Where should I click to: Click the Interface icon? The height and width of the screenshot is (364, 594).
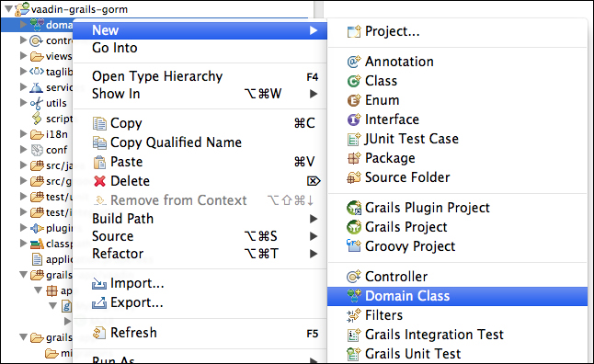click(354, 119)
